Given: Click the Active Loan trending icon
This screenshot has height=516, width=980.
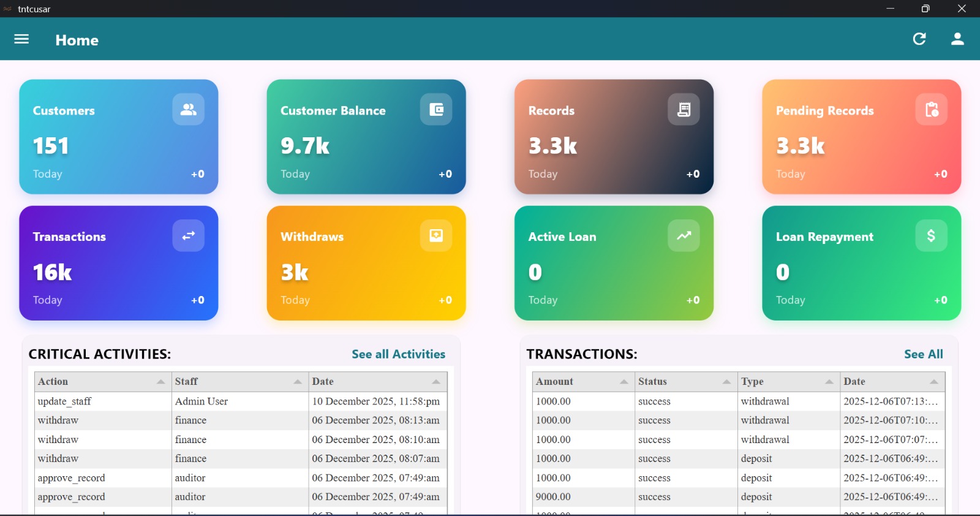Looking at the screenshot, I should 684,236.
